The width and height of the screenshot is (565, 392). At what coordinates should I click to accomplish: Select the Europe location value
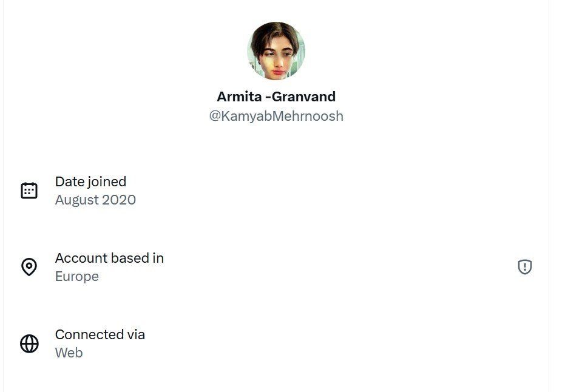pyautogui.click(x=76, y=276)
